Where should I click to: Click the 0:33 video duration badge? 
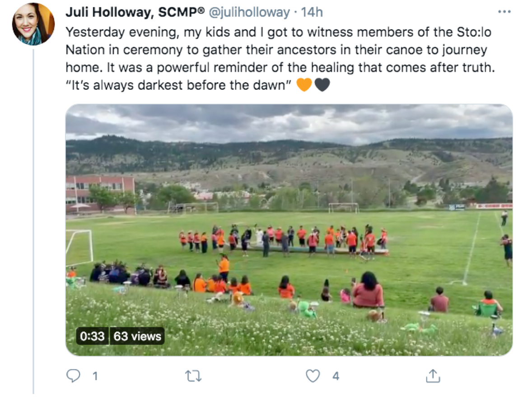point(92,336)
